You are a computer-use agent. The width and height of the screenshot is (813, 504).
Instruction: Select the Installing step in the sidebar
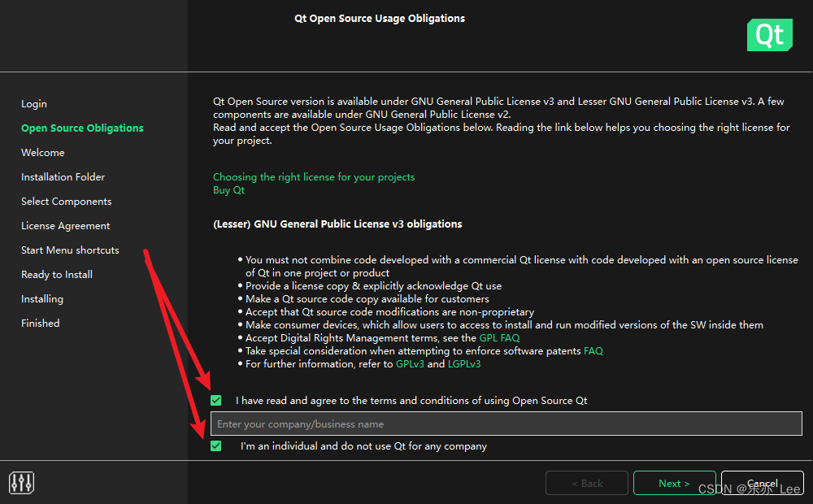click(42, 298)
